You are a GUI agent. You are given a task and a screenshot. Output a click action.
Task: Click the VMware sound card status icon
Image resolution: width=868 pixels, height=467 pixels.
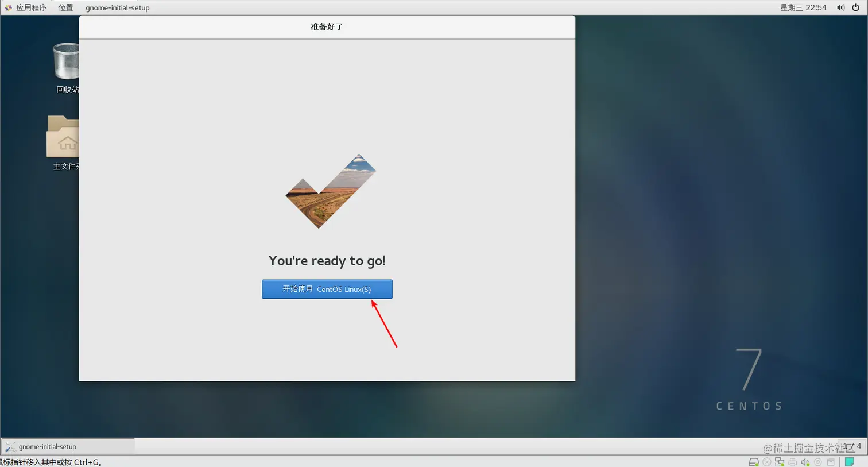(x=805, y=462)
